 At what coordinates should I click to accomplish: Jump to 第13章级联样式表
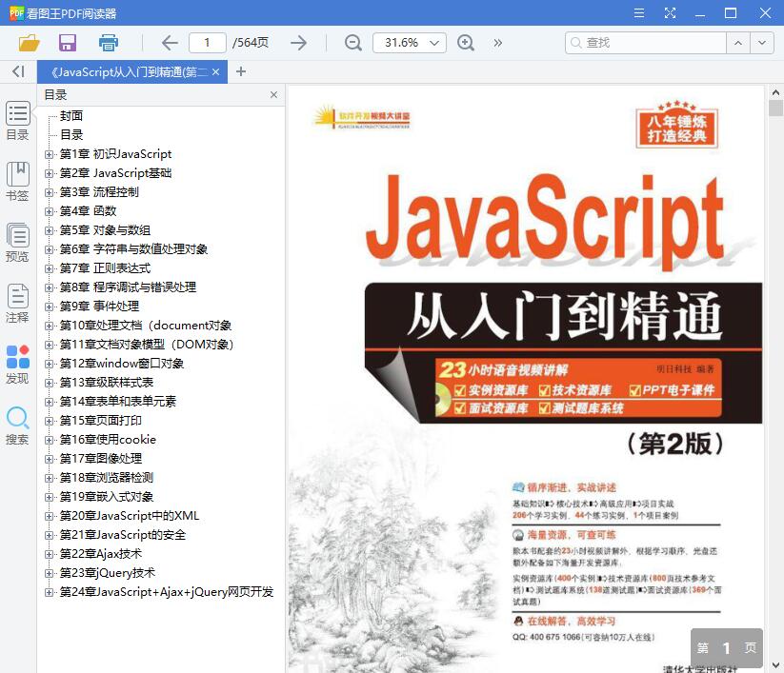tap(107, 383)
